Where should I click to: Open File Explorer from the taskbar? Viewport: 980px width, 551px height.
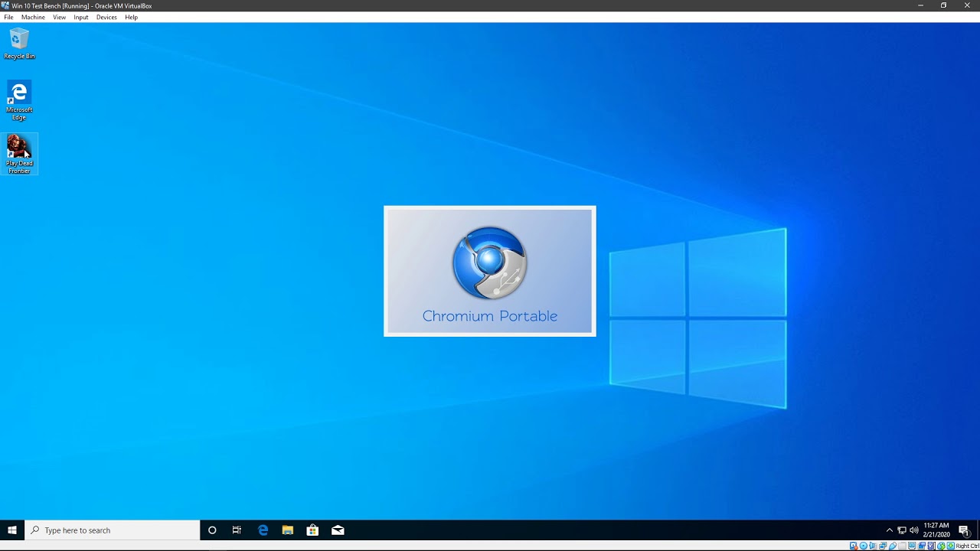point(288,530)
